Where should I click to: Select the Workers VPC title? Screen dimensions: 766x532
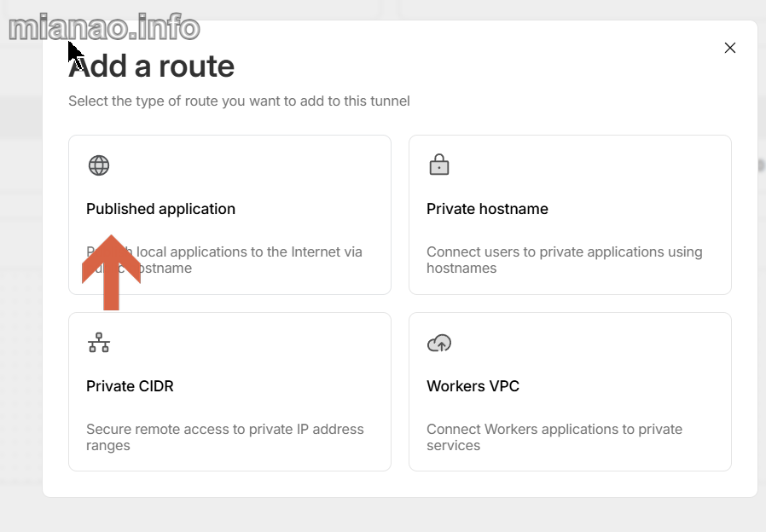[x=473, y=386]
